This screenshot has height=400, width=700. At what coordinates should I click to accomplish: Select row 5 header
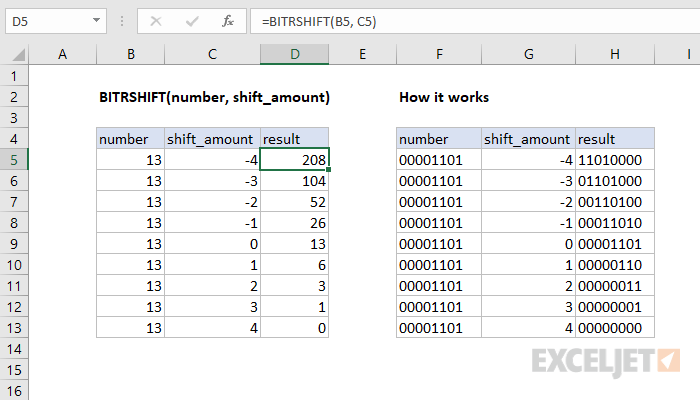coord(14,160)
